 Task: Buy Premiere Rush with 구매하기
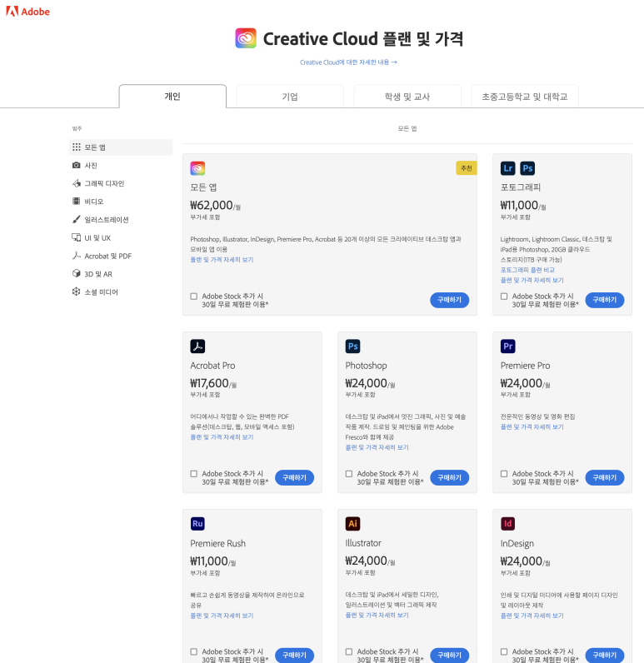(x=294, y=655)
